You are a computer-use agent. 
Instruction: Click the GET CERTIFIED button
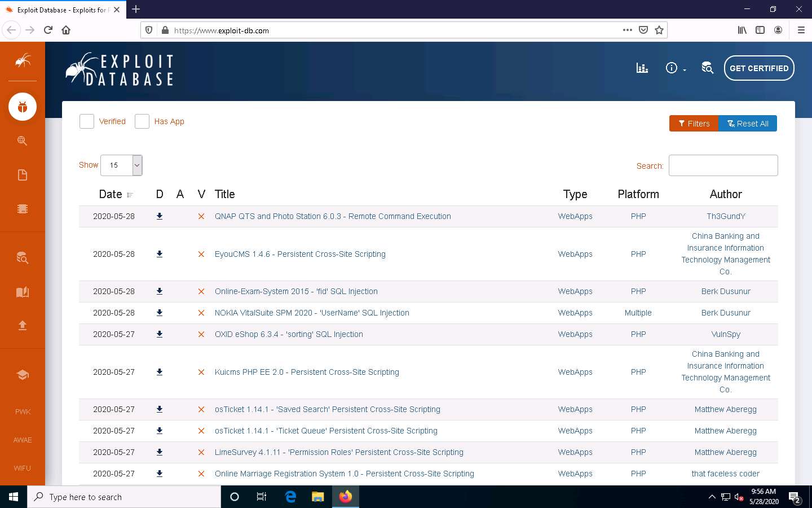[x=759, y=68]
